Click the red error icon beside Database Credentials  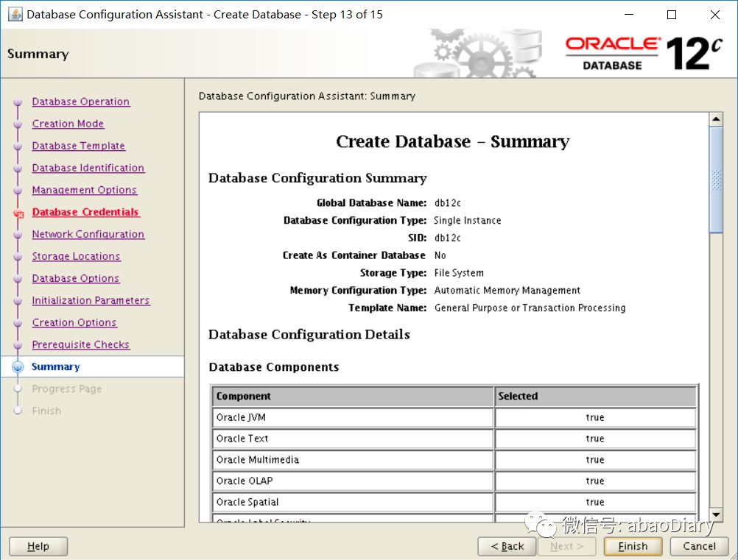coord(20,213)
